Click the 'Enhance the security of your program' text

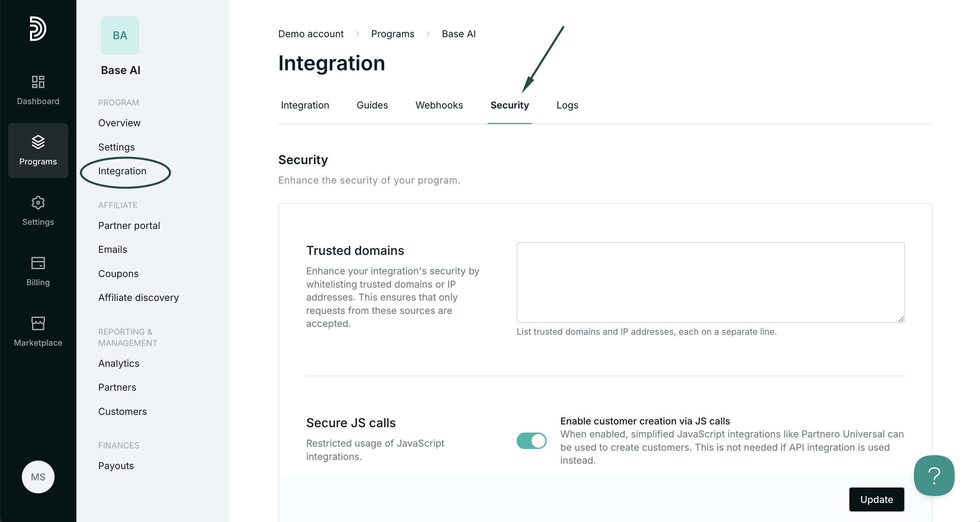point(369,180)
